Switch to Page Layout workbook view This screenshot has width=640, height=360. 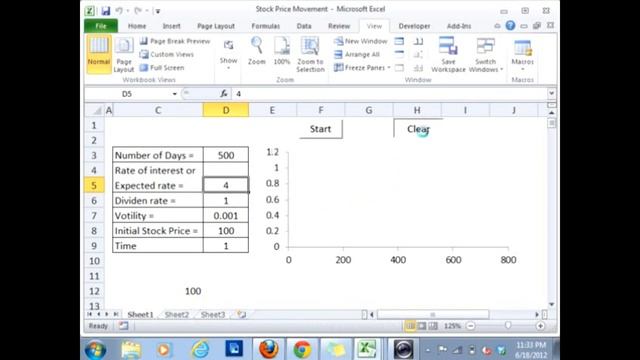tap(124, 54)
